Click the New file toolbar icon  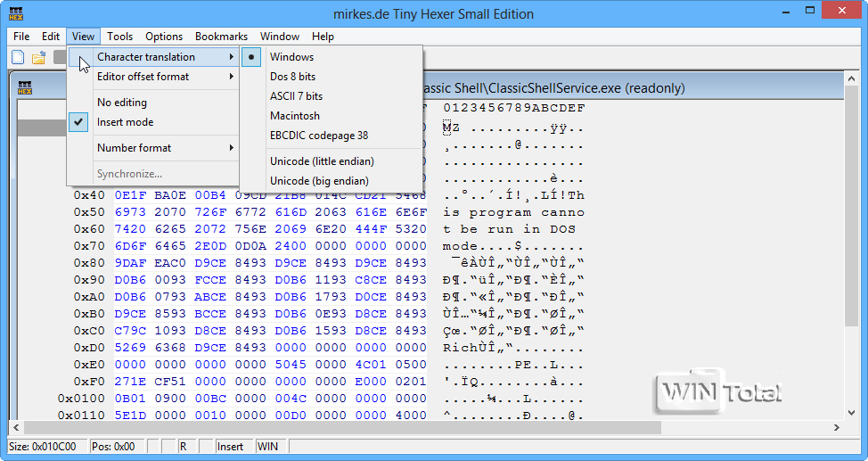[18, 58]
